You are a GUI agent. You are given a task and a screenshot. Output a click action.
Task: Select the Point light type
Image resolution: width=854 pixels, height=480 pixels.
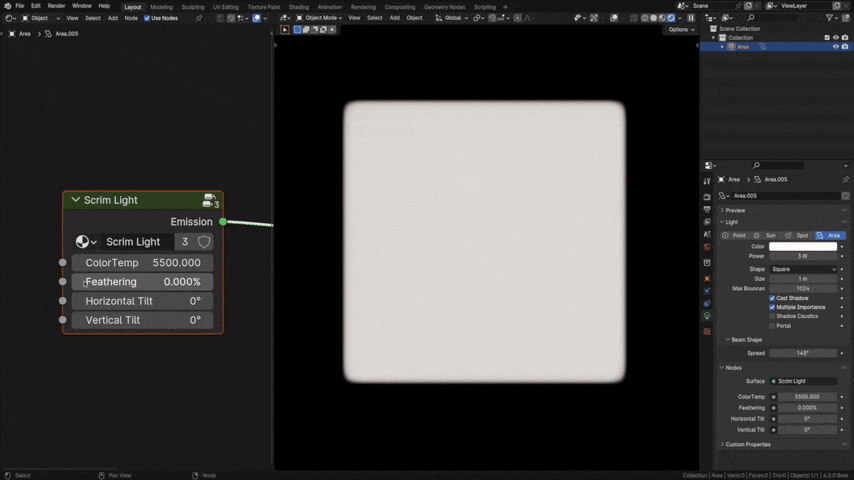tap(734, 235)
